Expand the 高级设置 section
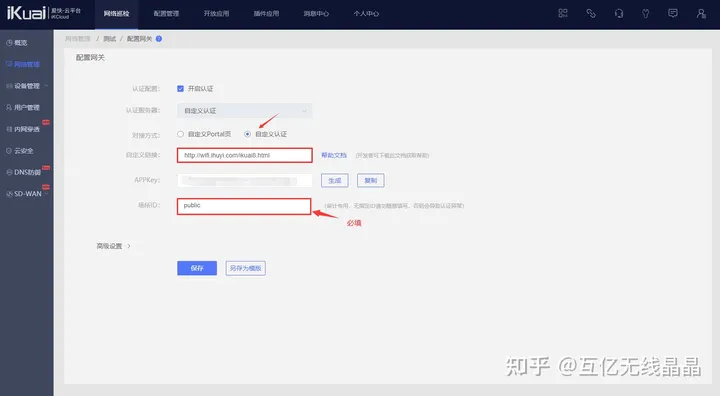 point(113,246)
